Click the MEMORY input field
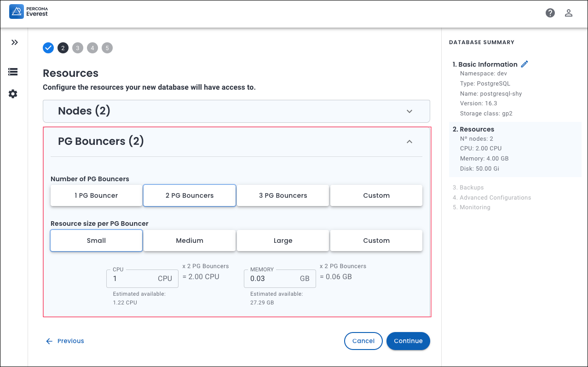This screenshot has height=367, width=588. (x=271, y=279)
